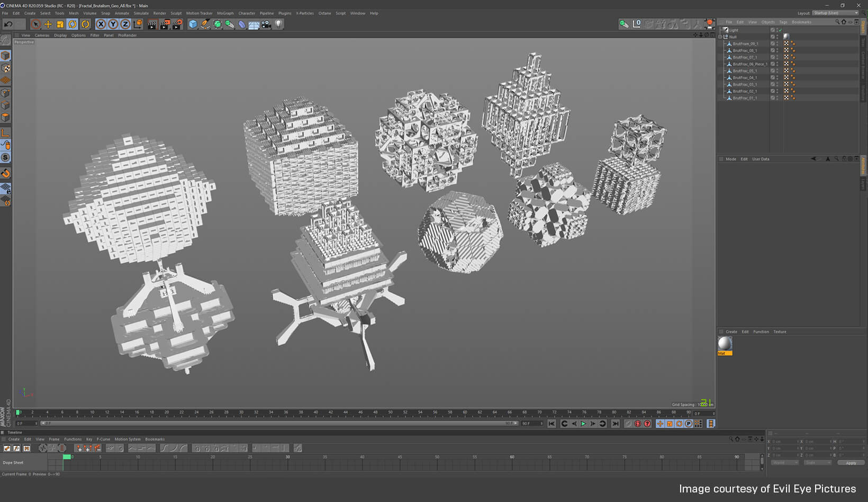Open the Layout dropdown showing Startup (User)
This screenshot has width=868, height=502.
(x=835, y=13)
